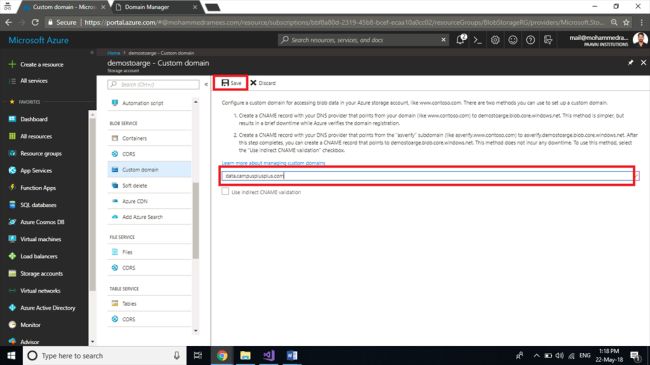Open Azure CDN menu item
Screen dimensions: 650x365
pyautogui.click(x=150, y=201)
